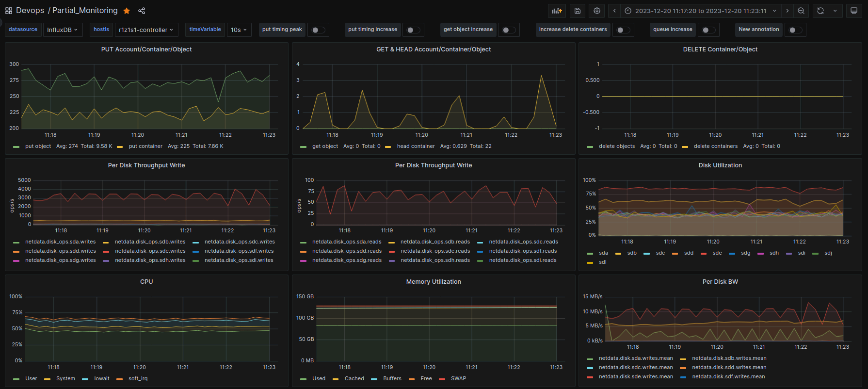Open the Devops folder breadcrumb
Viewport: 868px width, 389px height.
click(30, 11)
